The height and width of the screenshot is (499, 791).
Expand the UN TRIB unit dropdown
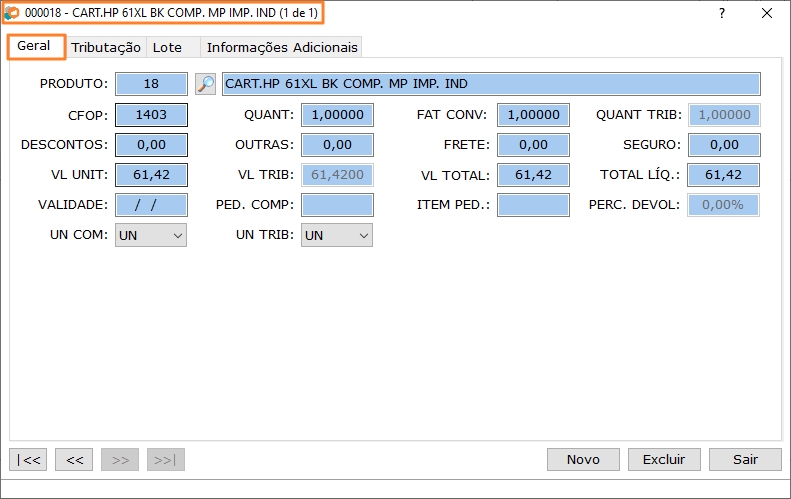point(337,235)
